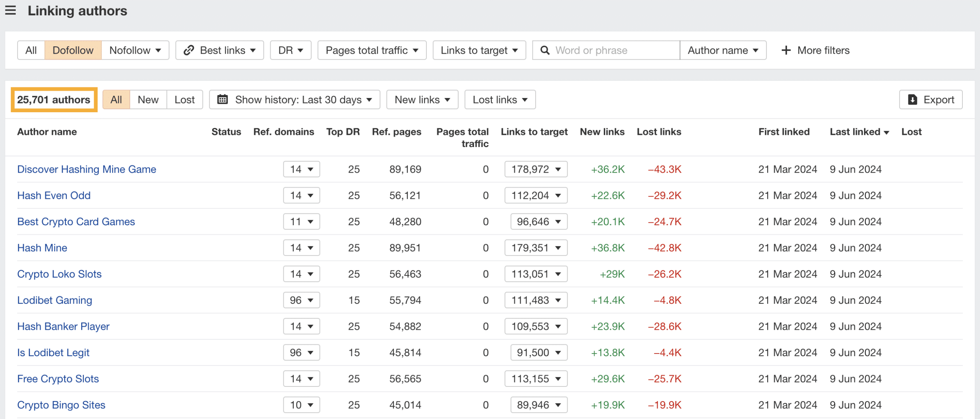Expand ref domains 11 for Best Crypto Card Games
Image resolution: width=980 pixels, height=419 pixels.
[x=301, y=222]
